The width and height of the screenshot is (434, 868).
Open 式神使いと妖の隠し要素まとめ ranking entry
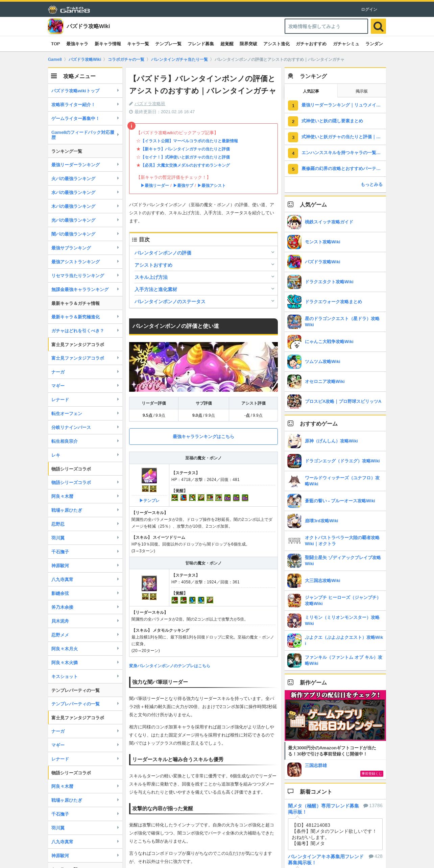332,121
